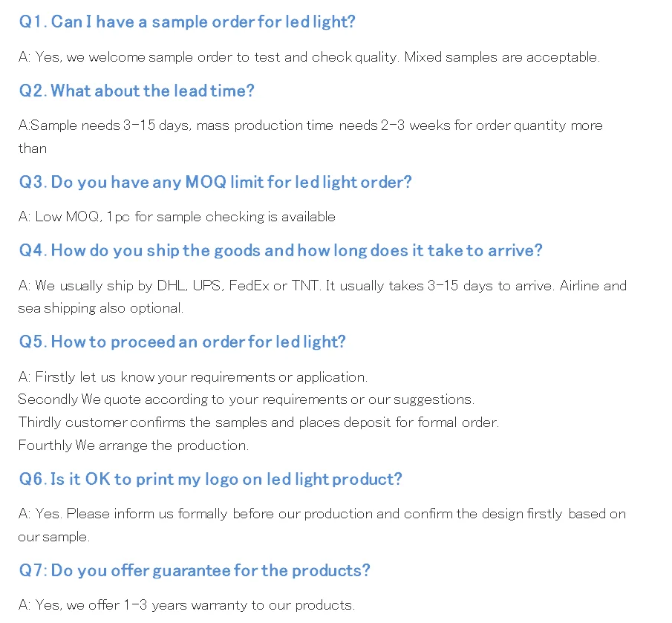Select the Q4 shipping goods question heading
The height and width of the screenshot is (623, 672).
click(281, 251)
